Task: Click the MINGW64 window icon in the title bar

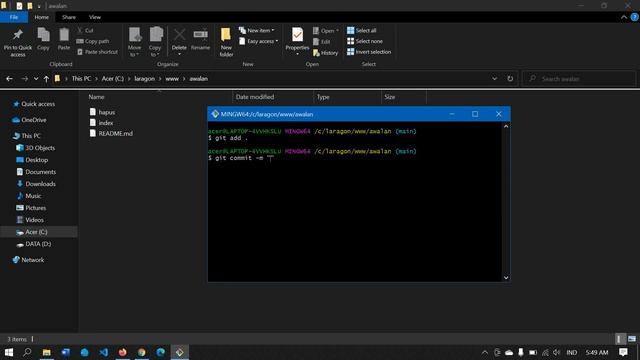Action: (x=215, y=114)
